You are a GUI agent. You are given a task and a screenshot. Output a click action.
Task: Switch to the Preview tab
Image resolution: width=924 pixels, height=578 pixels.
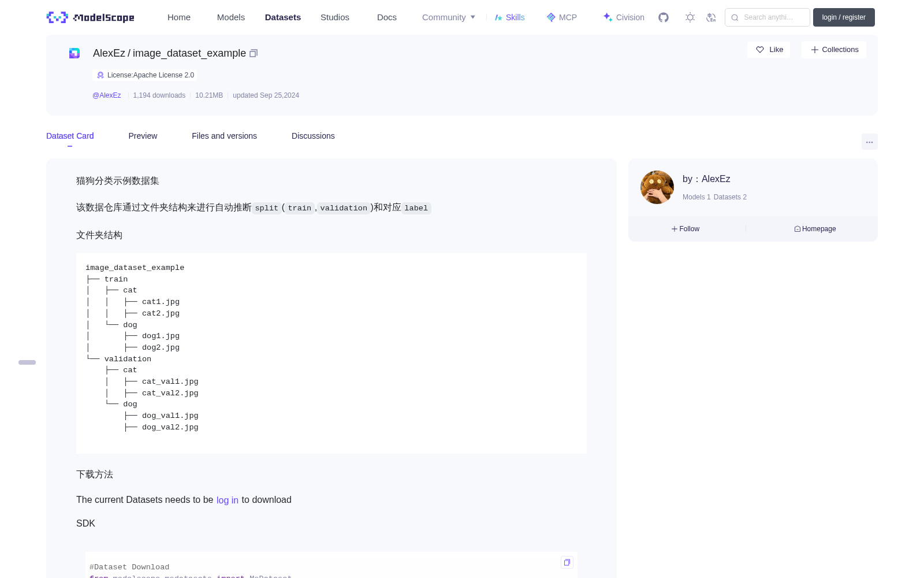[x=143, y=136]
